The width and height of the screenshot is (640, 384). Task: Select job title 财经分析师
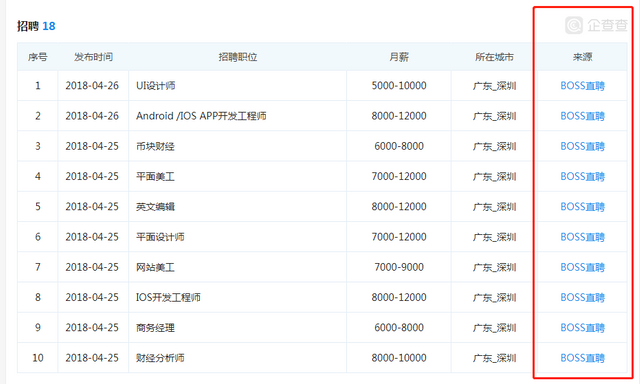point(160,358)
